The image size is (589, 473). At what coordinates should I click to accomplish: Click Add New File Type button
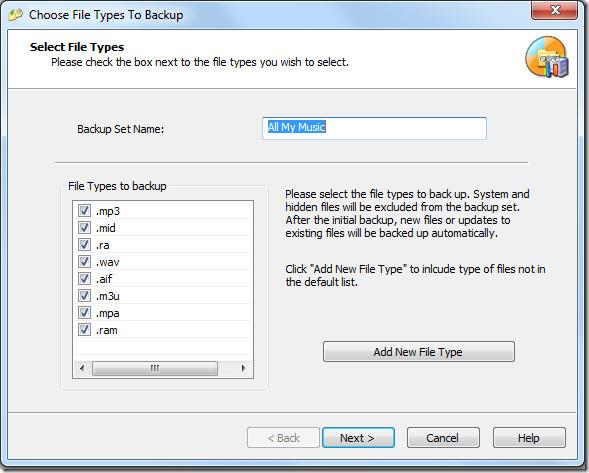(418, 352)
